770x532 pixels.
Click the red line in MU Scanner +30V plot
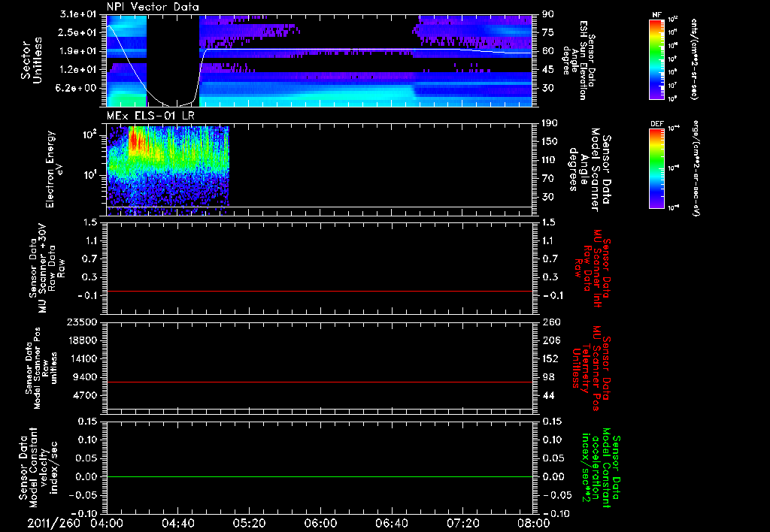tap(320, 291)
